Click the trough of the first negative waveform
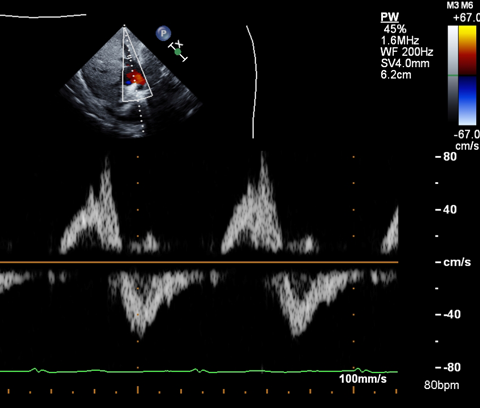The height and width of the screenshot is (408, 480). click(x=139, y=333)
